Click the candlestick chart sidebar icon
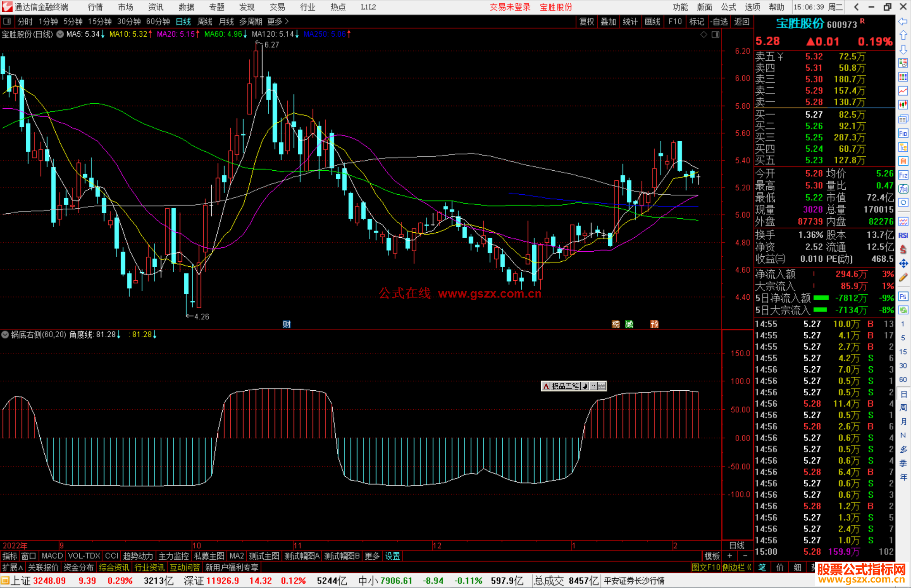911x588 pixels. pyautogui.click(x=903, y=105)
